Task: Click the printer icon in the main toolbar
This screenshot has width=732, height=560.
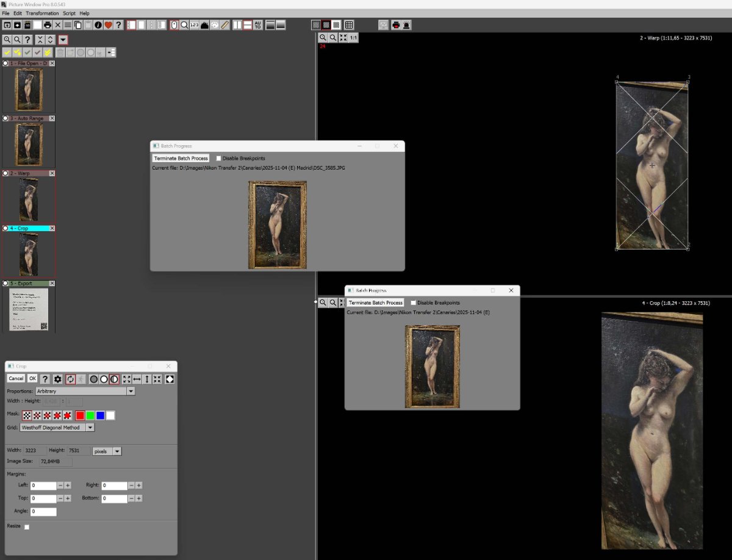Action: click(x=48, y=25)
